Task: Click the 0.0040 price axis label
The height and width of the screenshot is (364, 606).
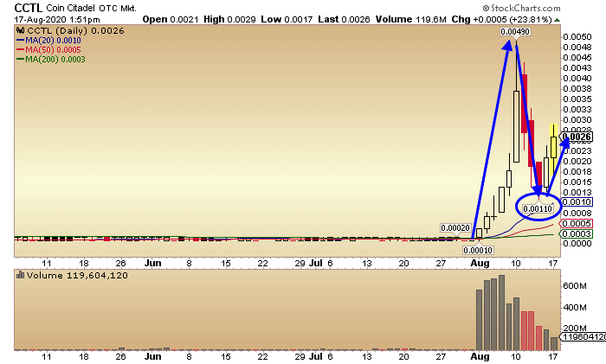Action: click(x=577, y=79)
